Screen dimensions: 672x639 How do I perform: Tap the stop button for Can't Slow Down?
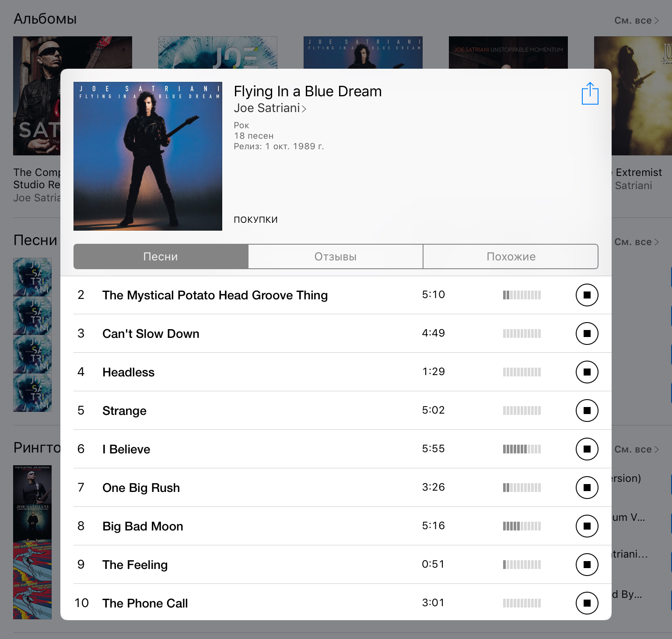click(587, 334)
